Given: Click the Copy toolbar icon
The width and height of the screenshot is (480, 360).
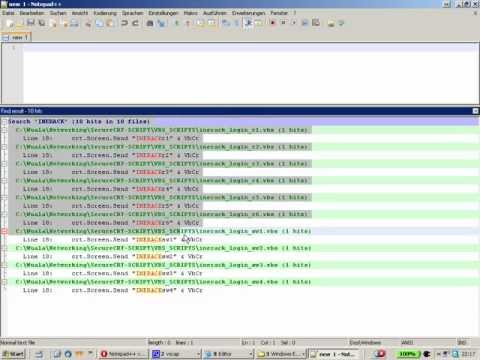Looking at the screenshot, I should [x=99, y=23].
